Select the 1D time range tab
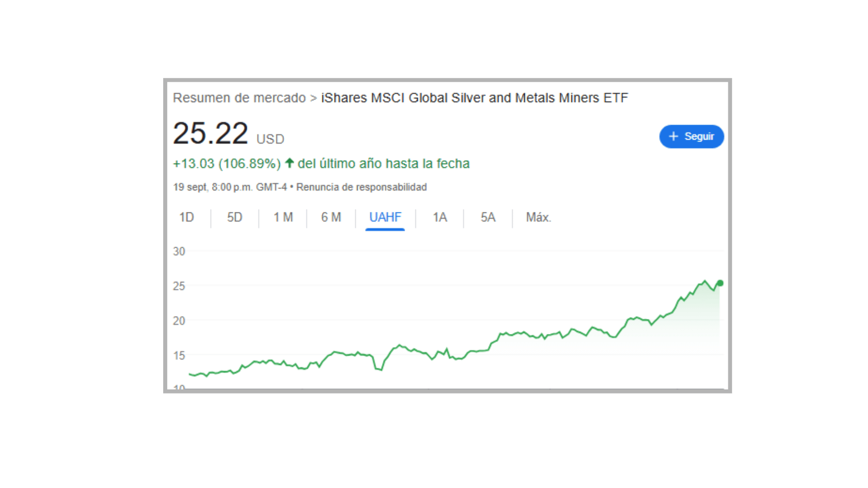Image resolution: width=868 pixels, height=488 pixels. pos(186,217)
